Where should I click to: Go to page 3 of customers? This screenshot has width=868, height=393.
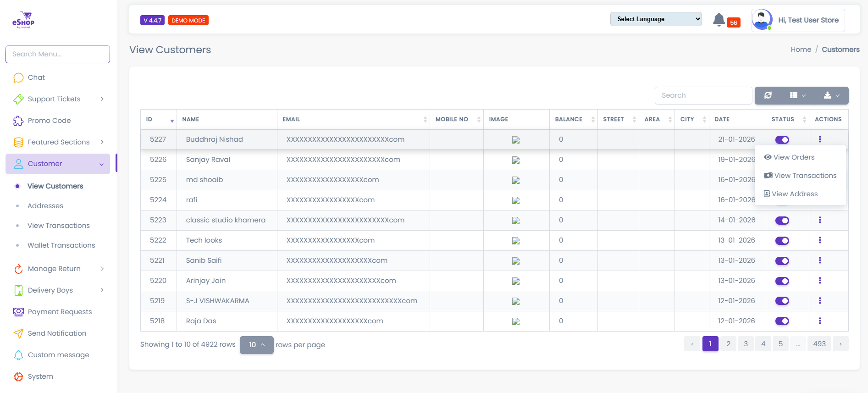pos(746,344)
